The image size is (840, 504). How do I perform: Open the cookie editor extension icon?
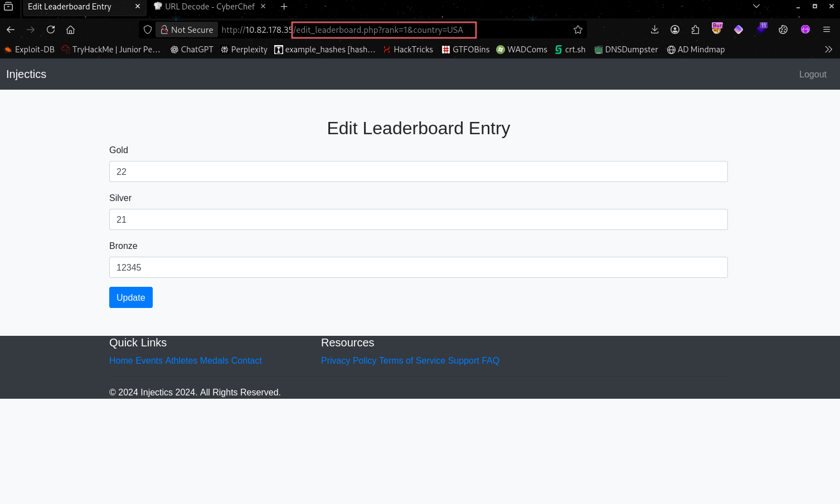[783, 30]
